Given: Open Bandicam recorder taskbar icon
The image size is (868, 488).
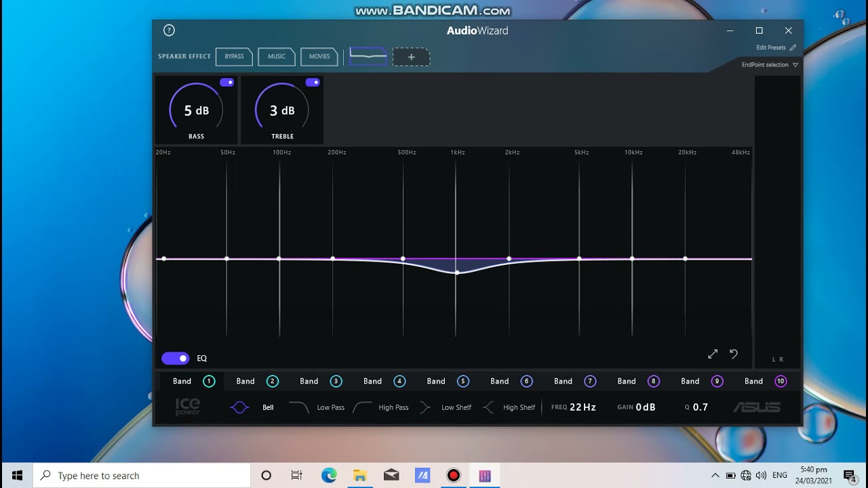Looking at the screenshot, I should pyautogui.click(x=454, y=475).
